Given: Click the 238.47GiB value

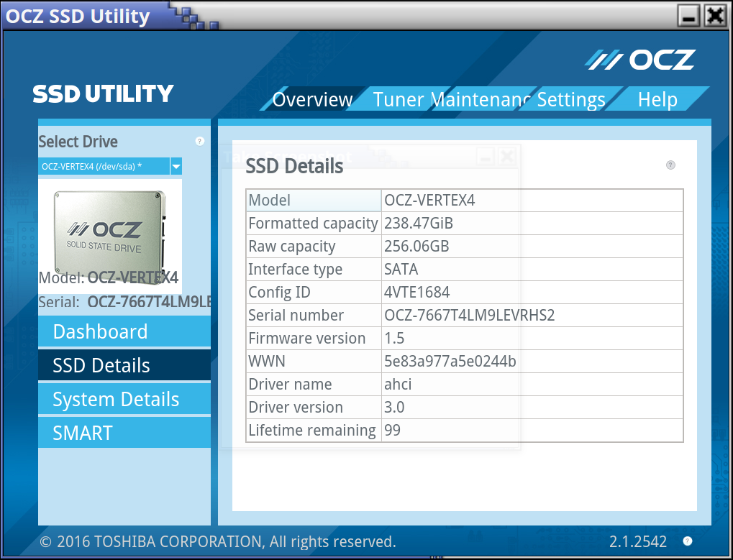Looking at the screenshot, I should [532, 224].
